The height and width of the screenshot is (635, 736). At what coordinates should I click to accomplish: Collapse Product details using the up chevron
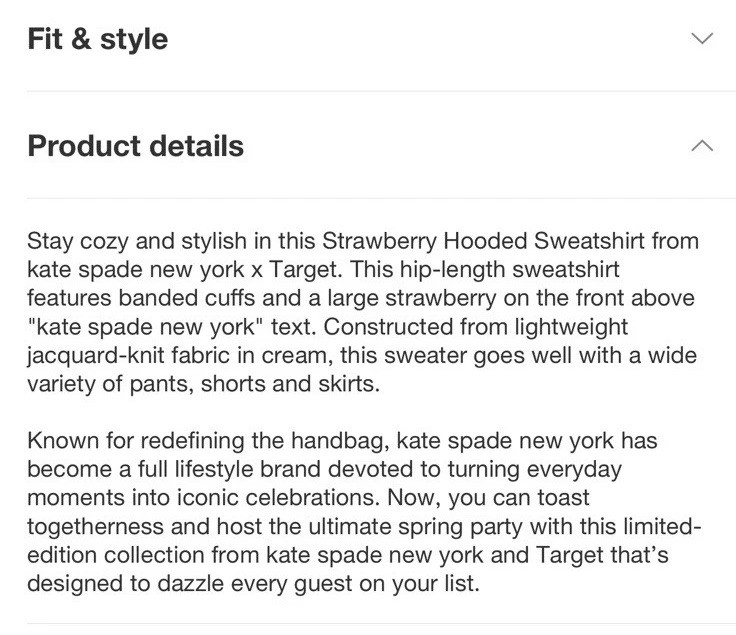(702, 145)
